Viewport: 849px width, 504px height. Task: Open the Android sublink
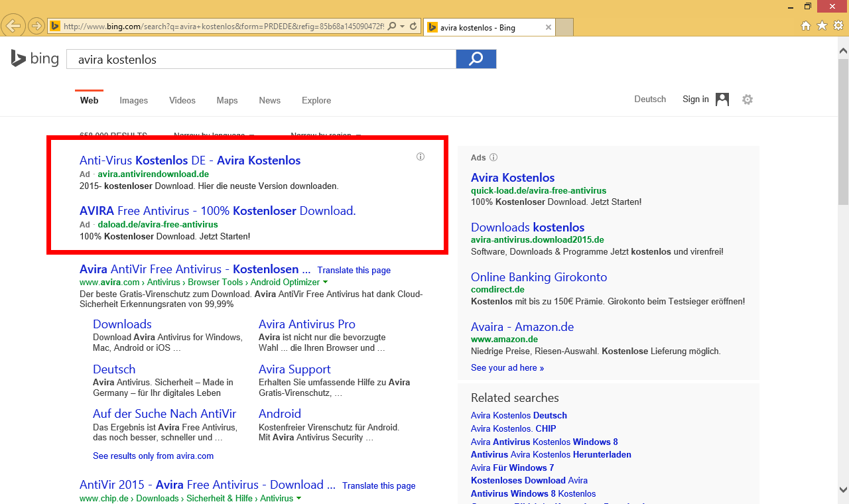coord(280,414)
